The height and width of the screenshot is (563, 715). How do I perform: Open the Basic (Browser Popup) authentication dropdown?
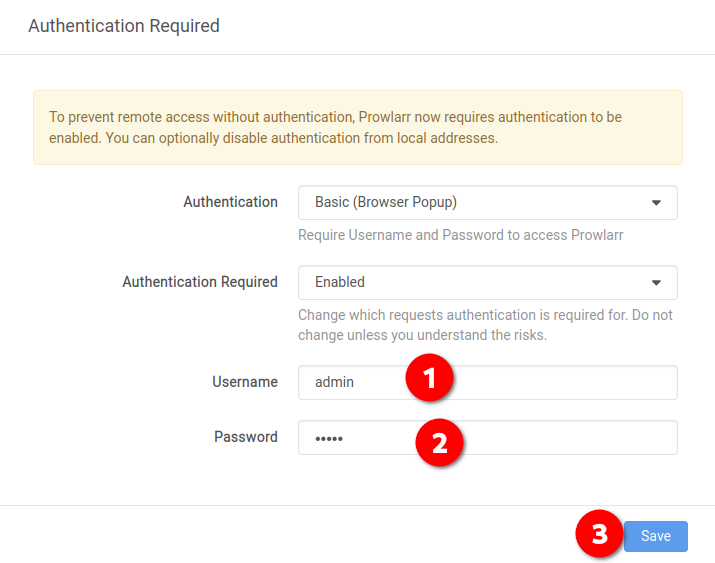coord(487,202)
